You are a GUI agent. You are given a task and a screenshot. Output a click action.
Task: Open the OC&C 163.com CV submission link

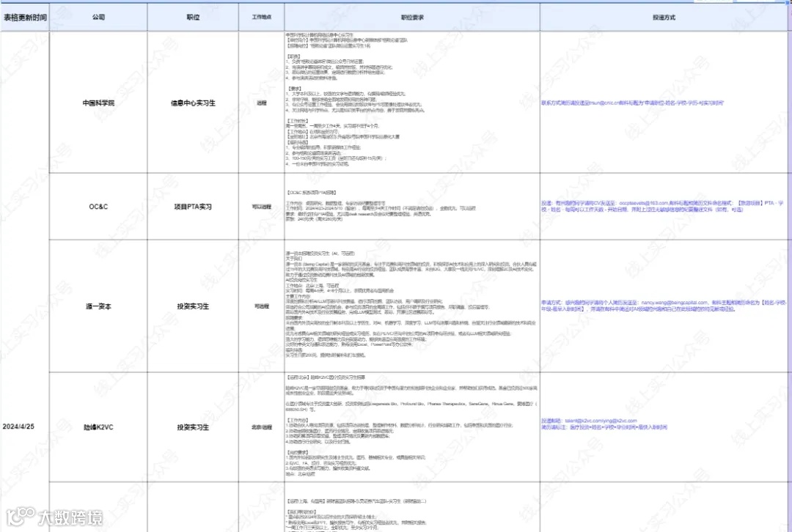(x=662, y=207)
